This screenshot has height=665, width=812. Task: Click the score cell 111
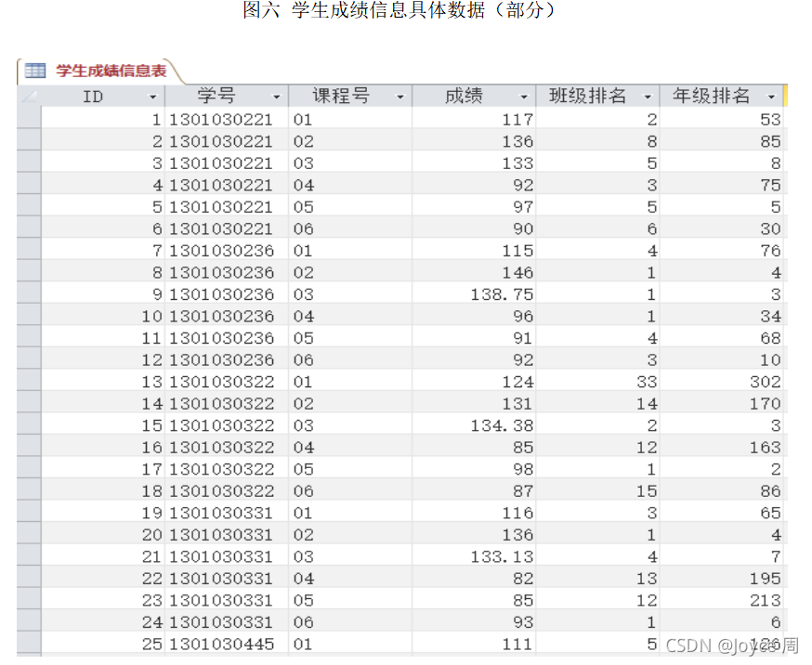(x=474, y=644)
